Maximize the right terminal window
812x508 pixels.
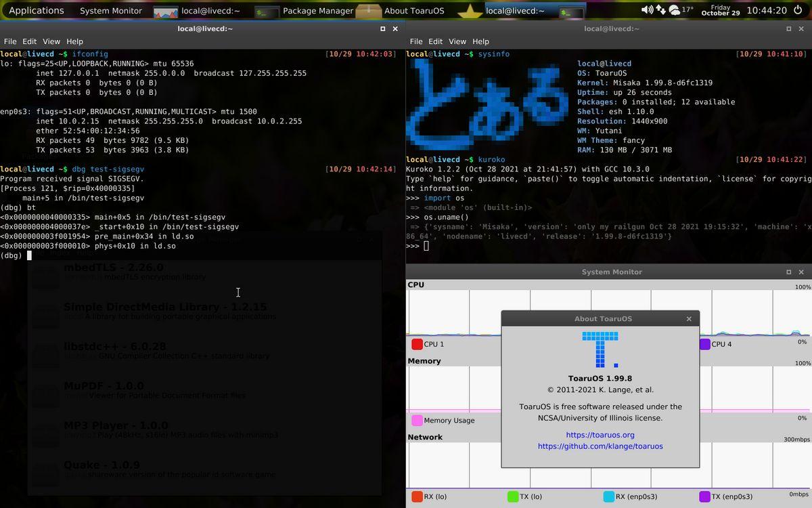(x=789, y=28)
